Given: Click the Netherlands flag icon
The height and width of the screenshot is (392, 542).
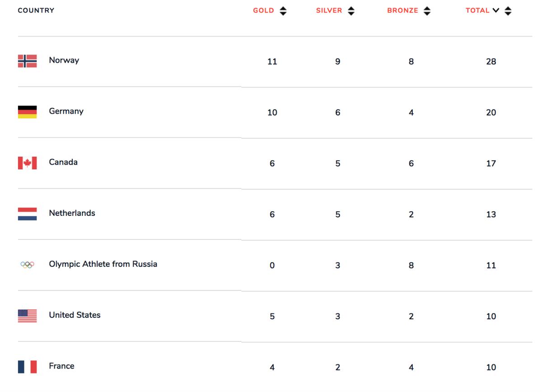Looking at the screenshot, I should (27, 214).
